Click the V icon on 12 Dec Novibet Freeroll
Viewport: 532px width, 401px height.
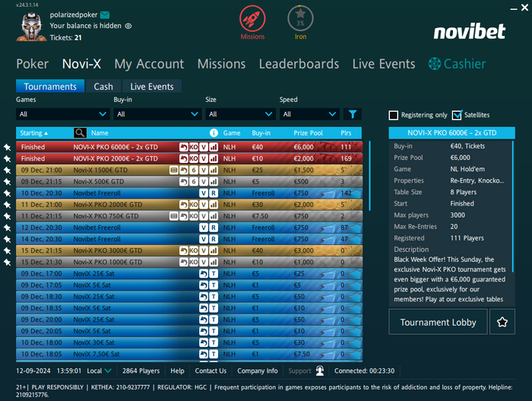click(x=203, y=228)
